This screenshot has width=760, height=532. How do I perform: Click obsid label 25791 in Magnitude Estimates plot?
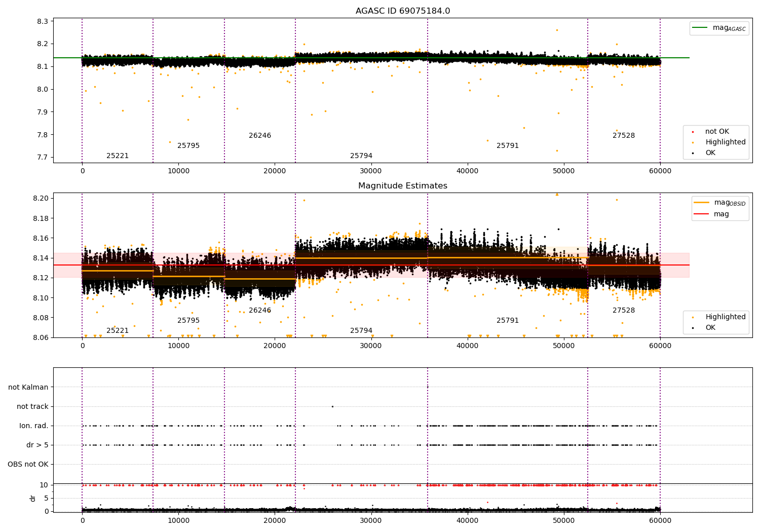[x=508, y=321]
